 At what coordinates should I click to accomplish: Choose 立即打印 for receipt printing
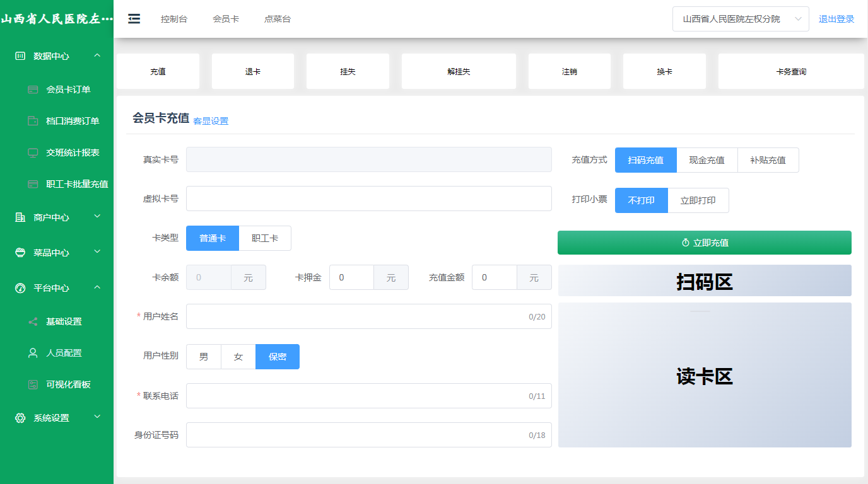click(698, 200)
